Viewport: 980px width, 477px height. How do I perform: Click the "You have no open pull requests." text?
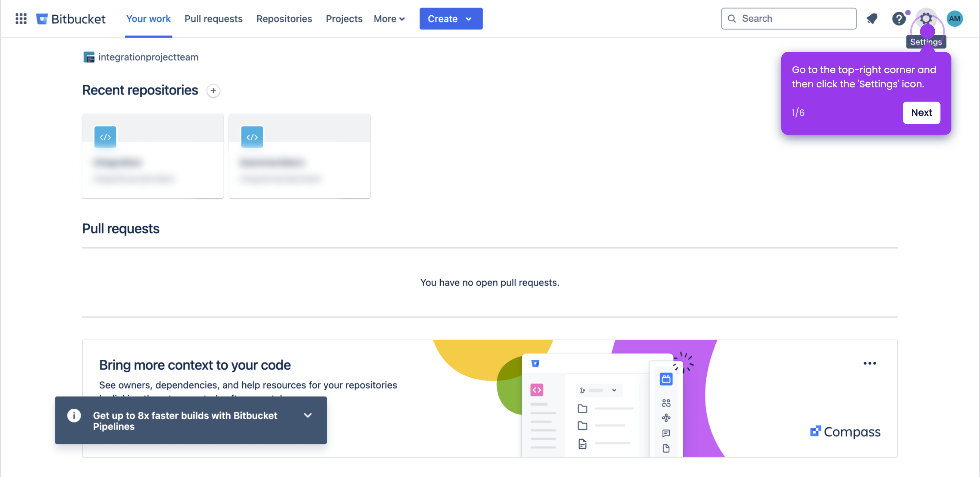pos(490,283)
